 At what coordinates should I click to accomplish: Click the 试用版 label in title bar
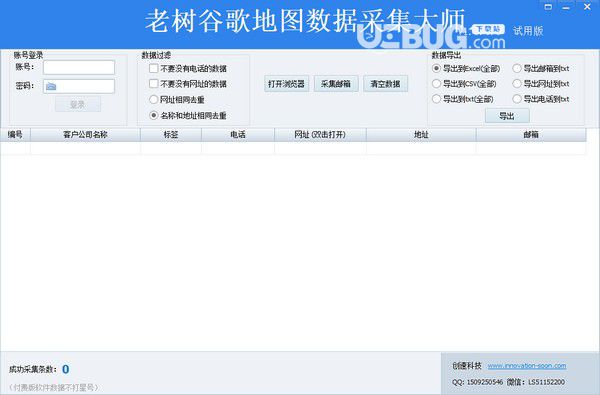528,31
